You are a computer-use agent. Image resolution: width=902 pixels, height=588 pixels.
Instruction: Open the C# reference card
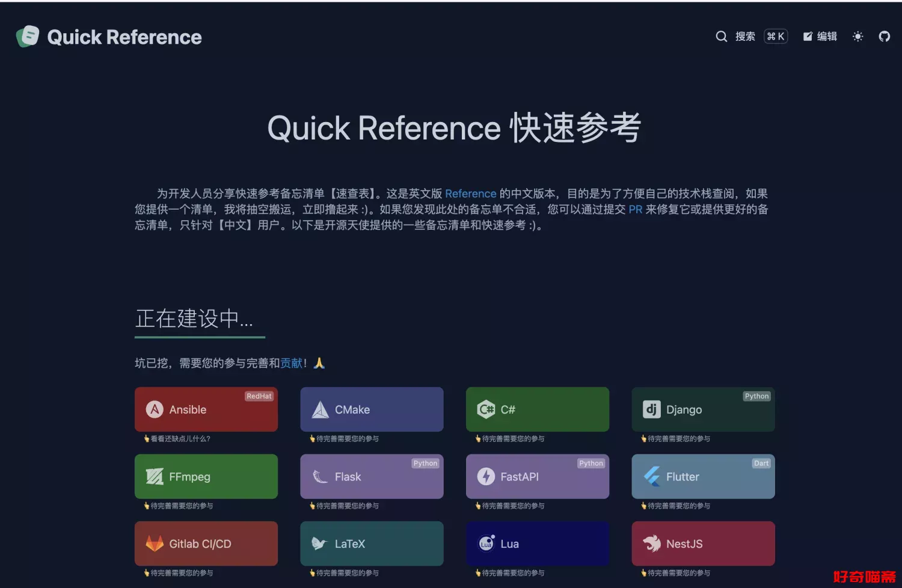pos(537,409)
